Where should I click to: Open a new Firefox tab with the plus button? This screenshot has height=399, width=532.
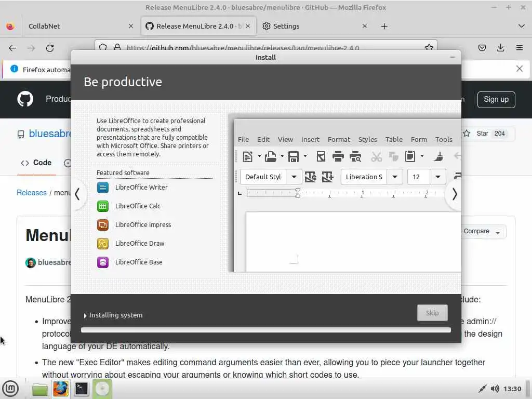click(x=384, y=26)
